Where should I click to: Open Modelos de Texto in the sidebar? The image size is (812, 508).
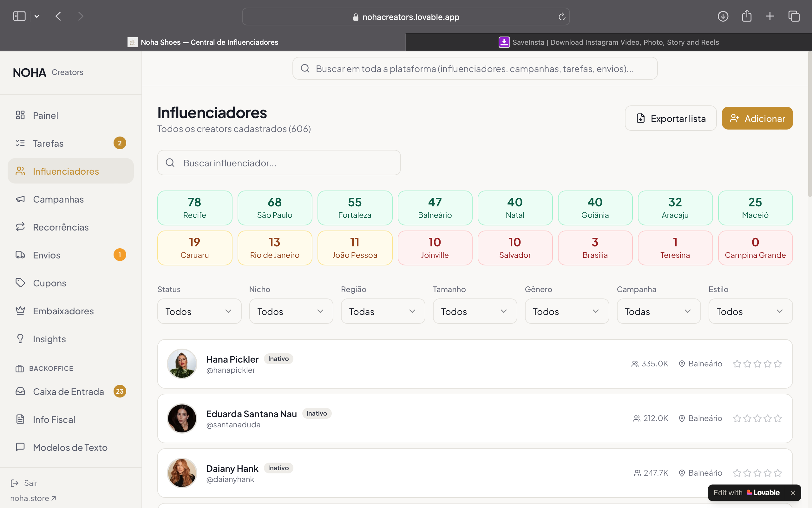[71, 447]
